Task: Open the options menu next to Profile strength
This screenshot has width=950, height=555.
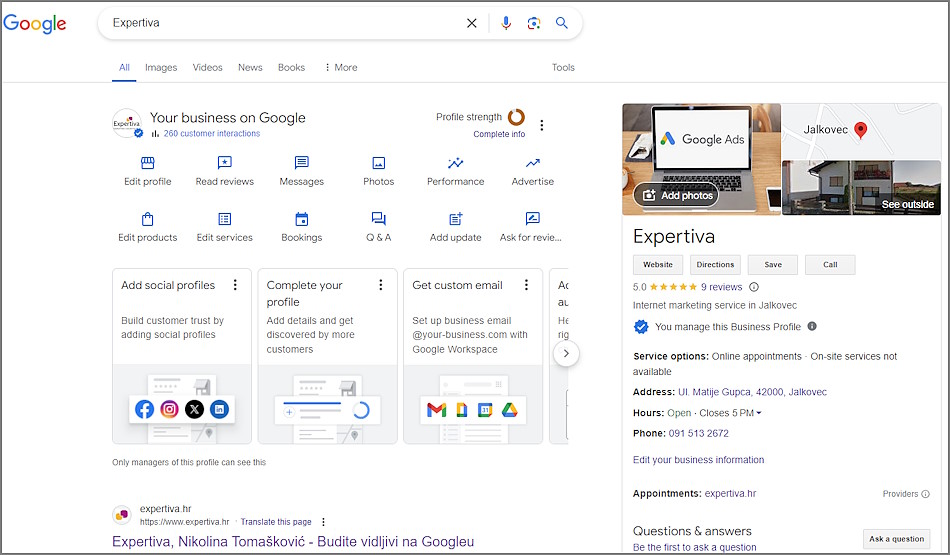Action: click(542, 125)
